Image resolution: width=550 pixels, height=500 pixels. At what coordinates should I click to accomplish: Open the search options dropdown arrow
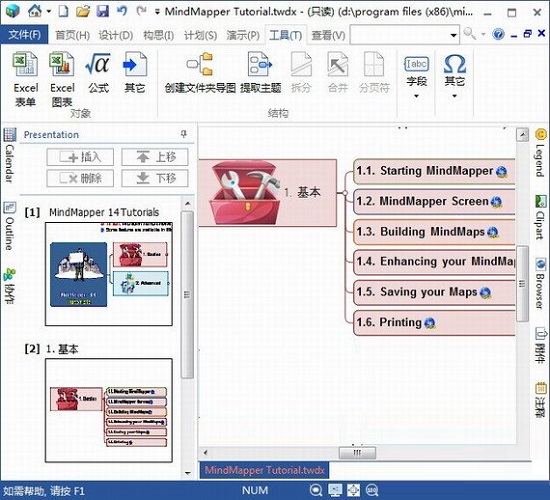click(x=483, y=34)
